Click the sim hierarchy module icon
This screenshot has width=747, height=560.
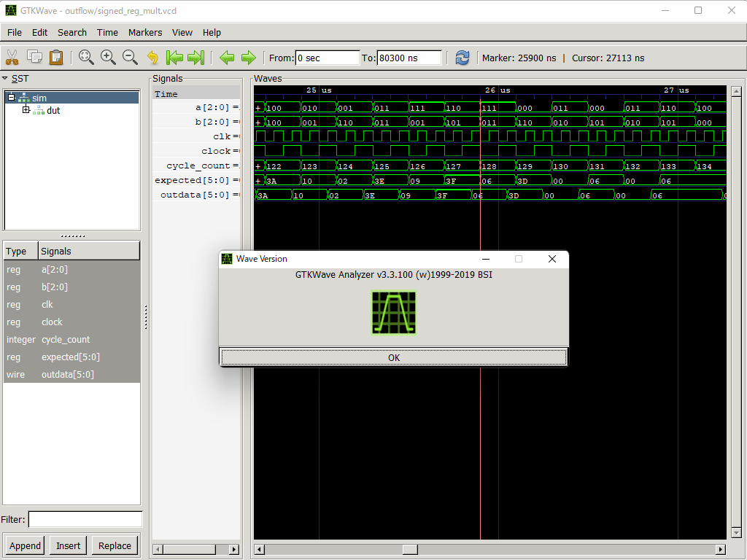pyautogui.click(x=24, y=98)
